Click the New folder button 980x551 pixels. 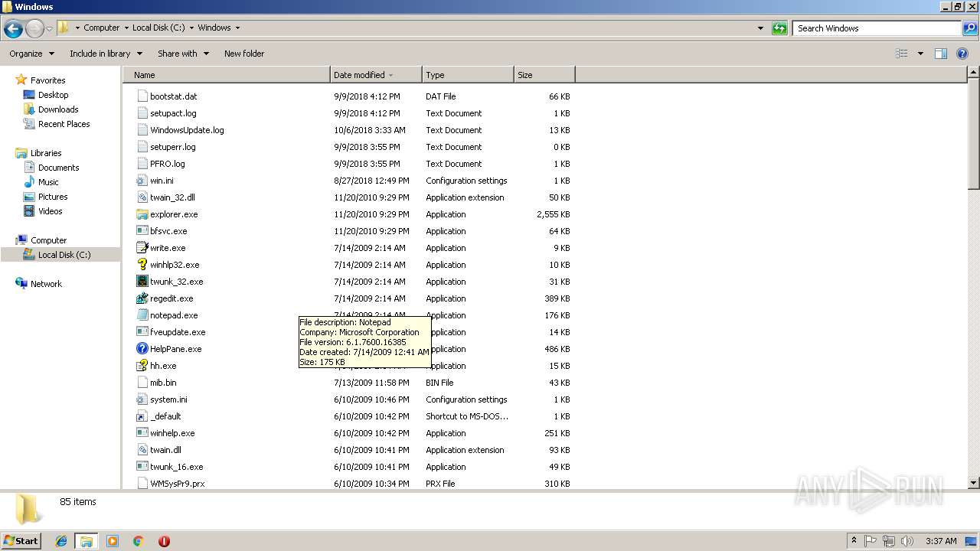point(244,54)
